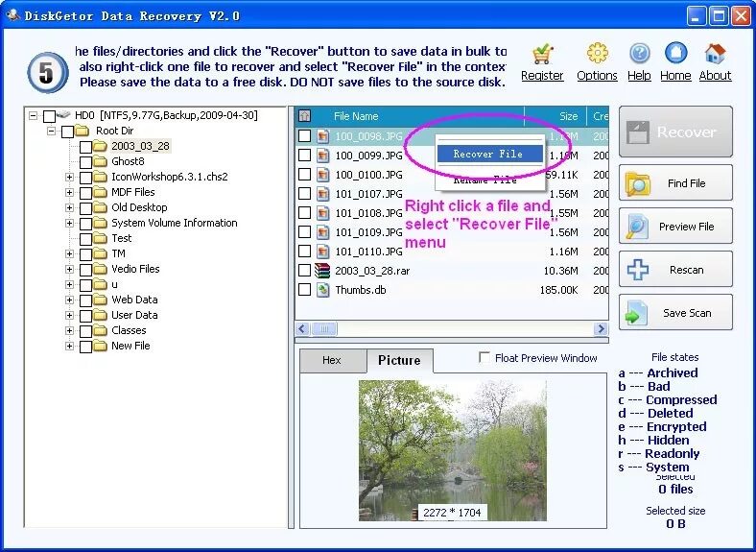Click the Thumbs.db file icon

coord(322,290)
